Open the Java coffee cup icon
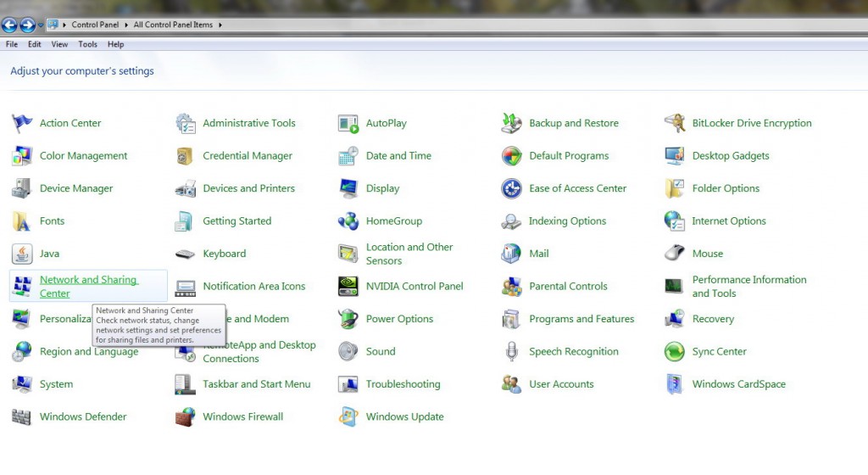Screen dimensions: 868x475 (x=21, y=254)
